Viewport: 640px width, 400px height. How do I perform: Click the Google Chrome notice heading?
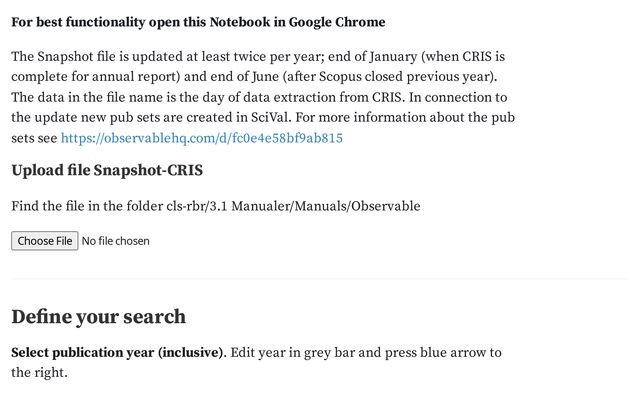(198, 22)
